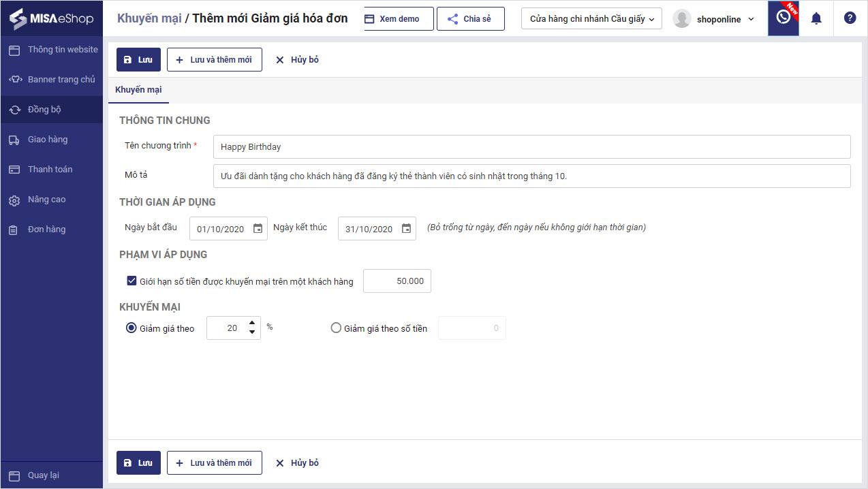The image size is (868, 489).
Task: Open the start date calendar icon
Action: point(258,229)
